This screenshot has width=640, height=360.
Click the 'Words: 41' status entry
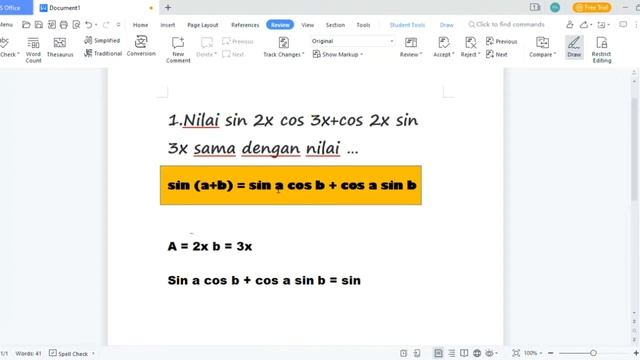(x=28, y=353)
